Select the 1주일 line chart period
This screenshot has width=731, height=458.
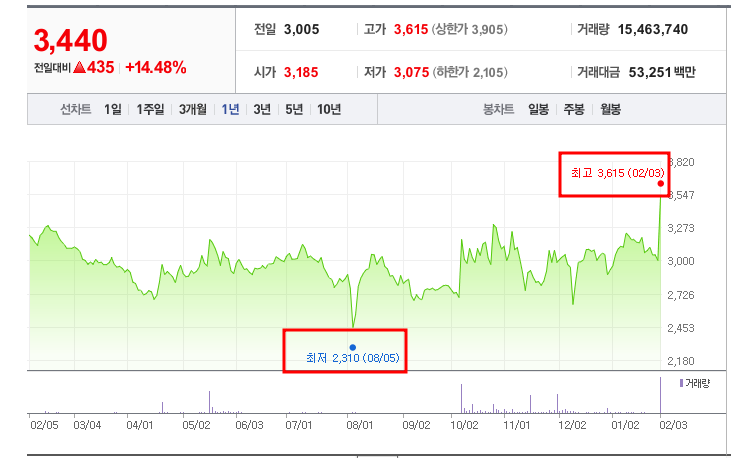pos(150,109)
